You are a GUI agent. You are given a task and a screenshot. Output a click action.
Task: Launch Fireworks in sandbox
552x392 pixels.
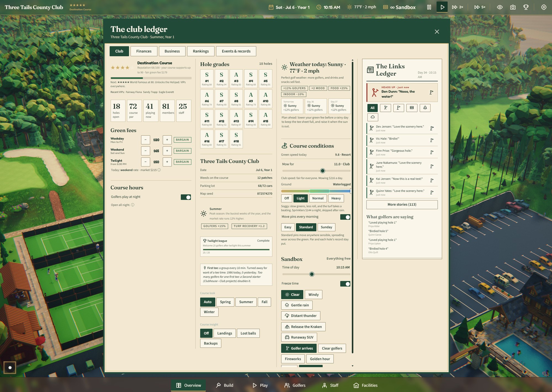point(293,359)
